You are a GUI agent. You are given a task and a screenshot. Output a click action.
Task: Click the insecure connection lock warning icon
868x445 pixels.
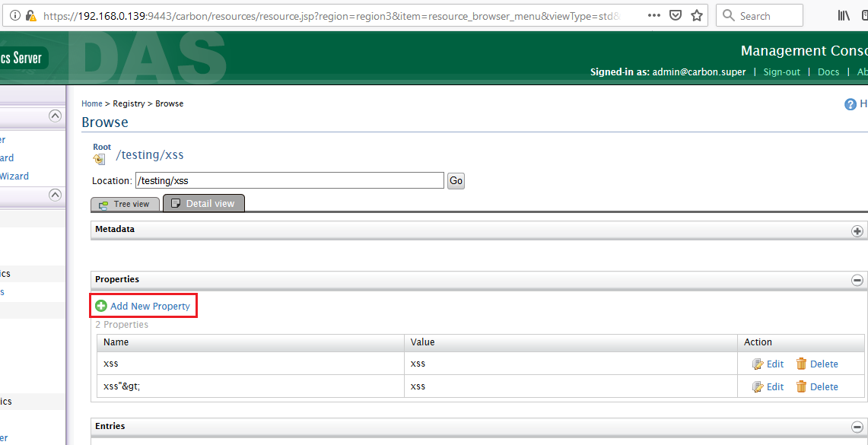31,15
